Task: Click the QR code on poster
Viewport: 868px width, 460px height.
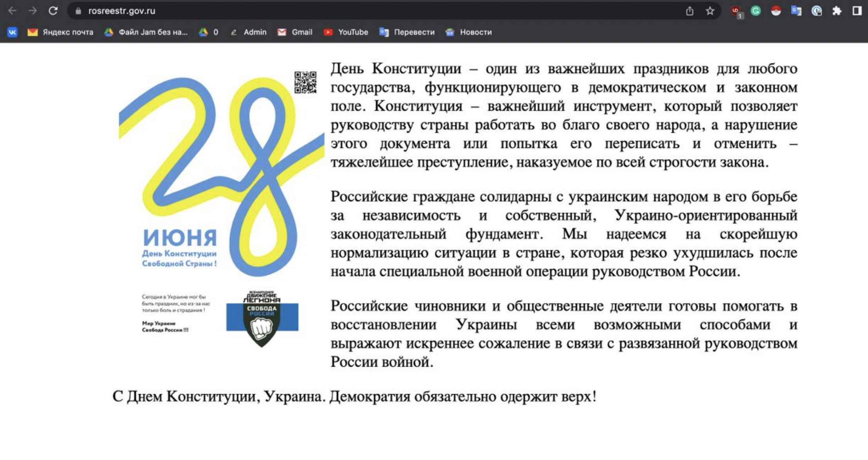Action: (305, 82)
